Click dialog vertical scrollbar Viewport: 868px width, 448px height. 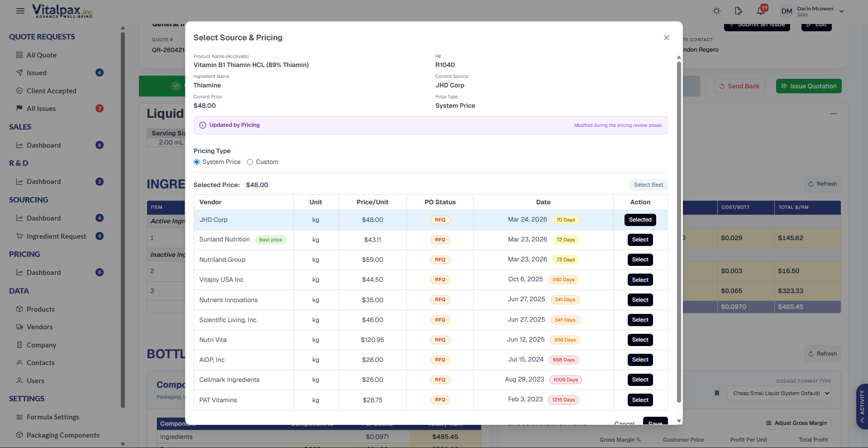tap(679, 231)
